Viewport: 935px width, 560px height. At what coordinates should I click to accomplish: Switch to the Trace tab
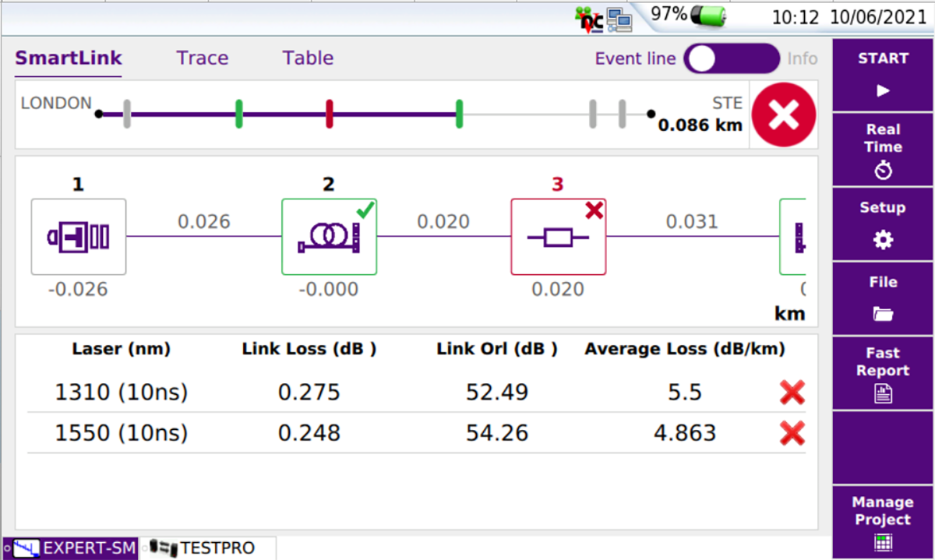202,58
